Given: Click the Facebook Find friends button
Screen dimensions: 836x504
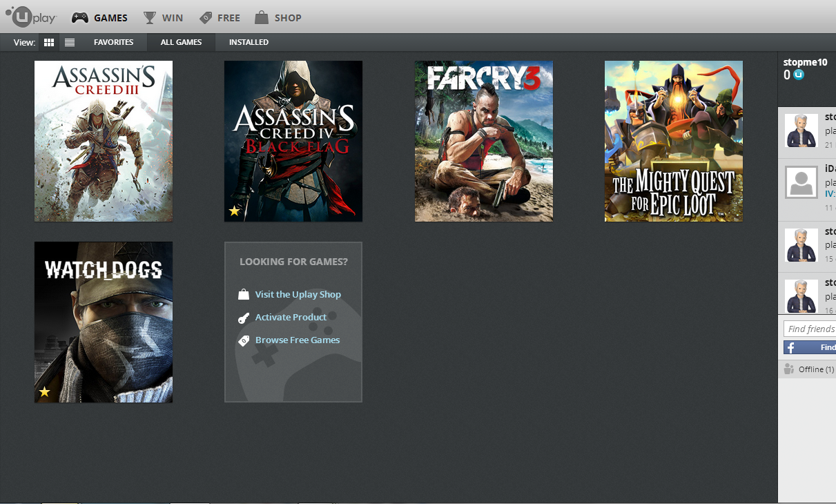Looking at the screenshot, I should 810,347.
